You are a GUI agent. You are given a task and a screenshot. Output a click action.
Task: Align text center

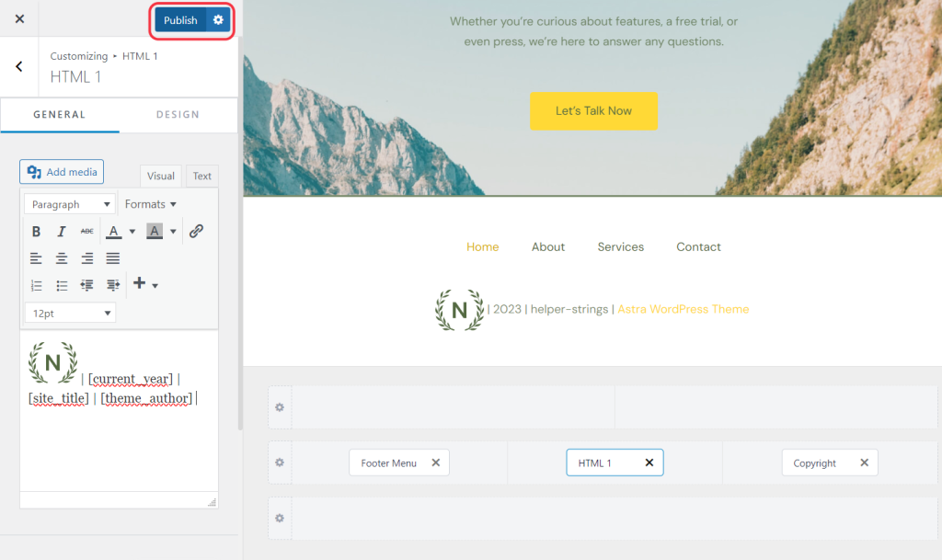pos(62,258)
